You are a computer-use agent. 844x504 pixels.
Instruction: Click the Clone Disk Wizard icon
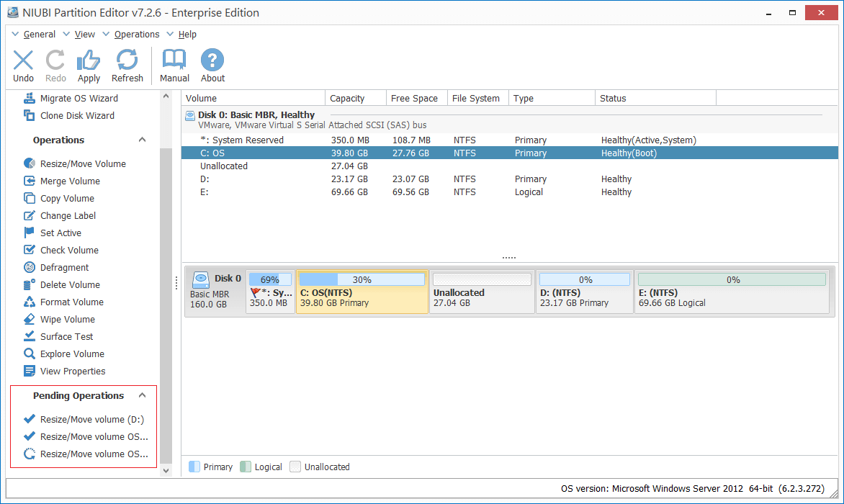(30, 116)
